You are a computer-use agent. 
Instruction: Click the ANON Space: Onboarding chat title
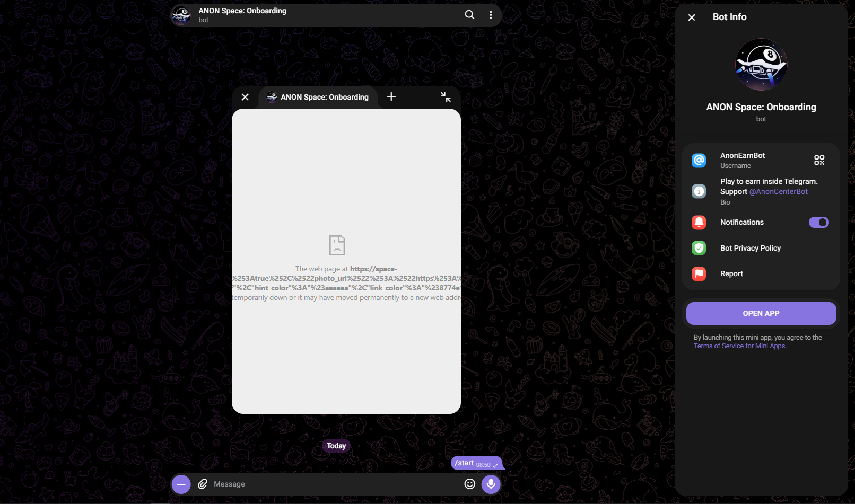[242, 11]
